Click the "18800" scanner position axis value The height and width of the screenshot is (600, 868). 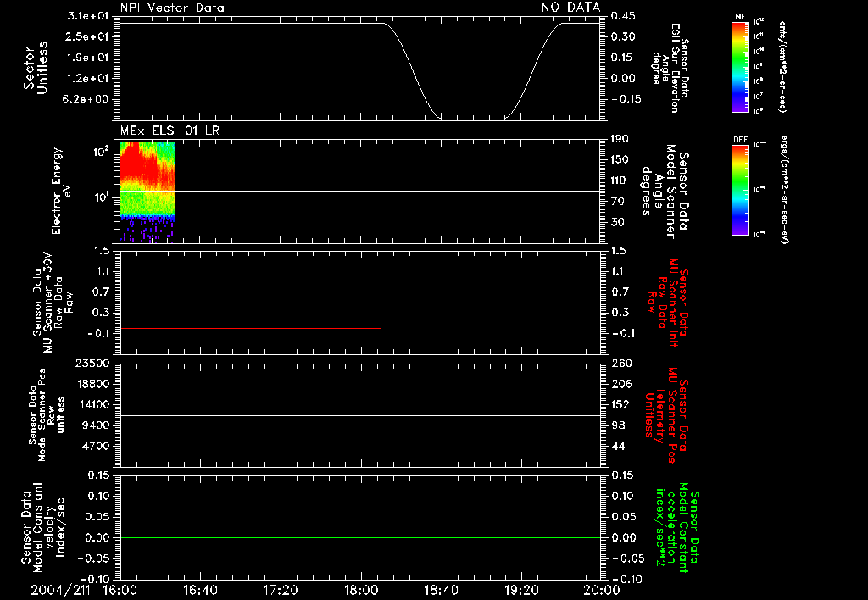(x=92, y=384)
